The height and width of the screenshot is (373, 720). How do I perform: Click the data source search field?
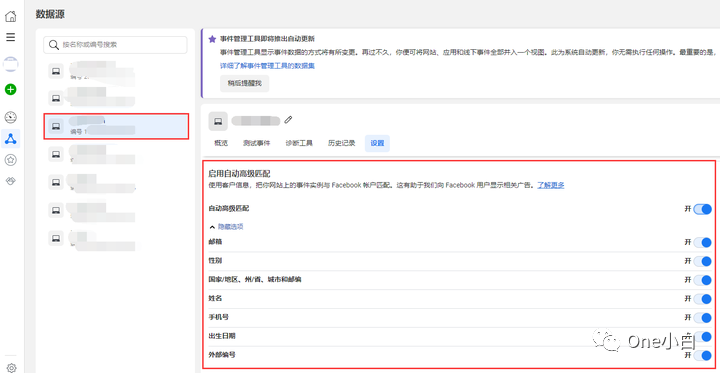[x=115, y=45]
